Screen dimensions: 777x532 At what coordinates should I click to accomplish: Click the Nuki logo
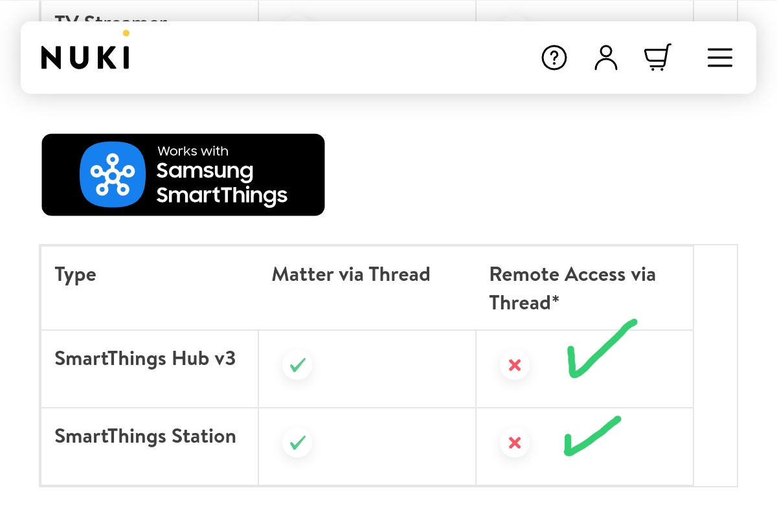click(85, 57)
